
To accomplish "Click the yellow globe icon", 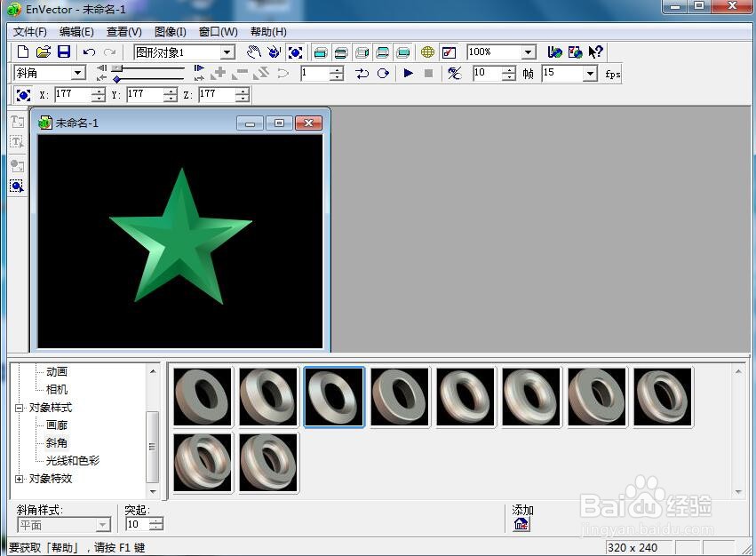I will point(427,52).
